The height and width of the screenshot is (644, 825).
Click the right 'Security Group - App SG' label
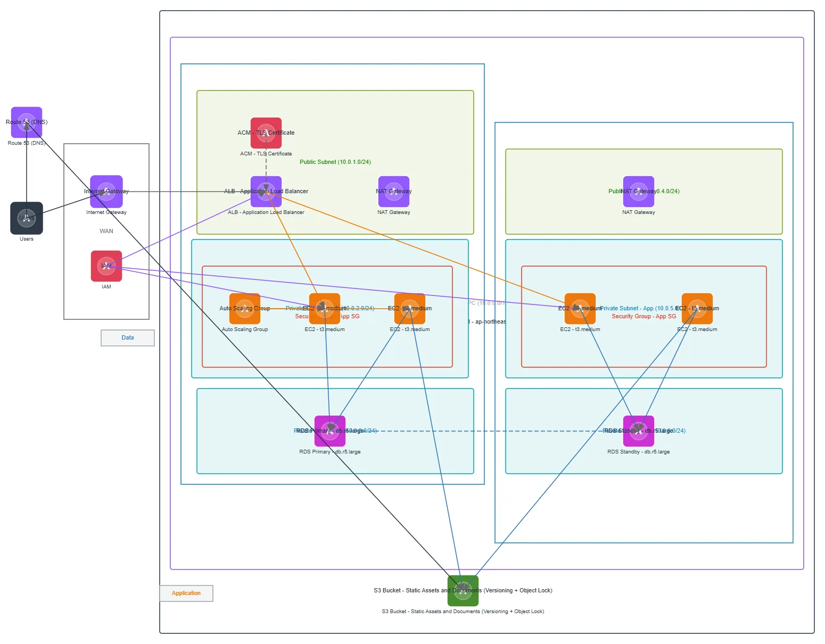coord(644,316)
